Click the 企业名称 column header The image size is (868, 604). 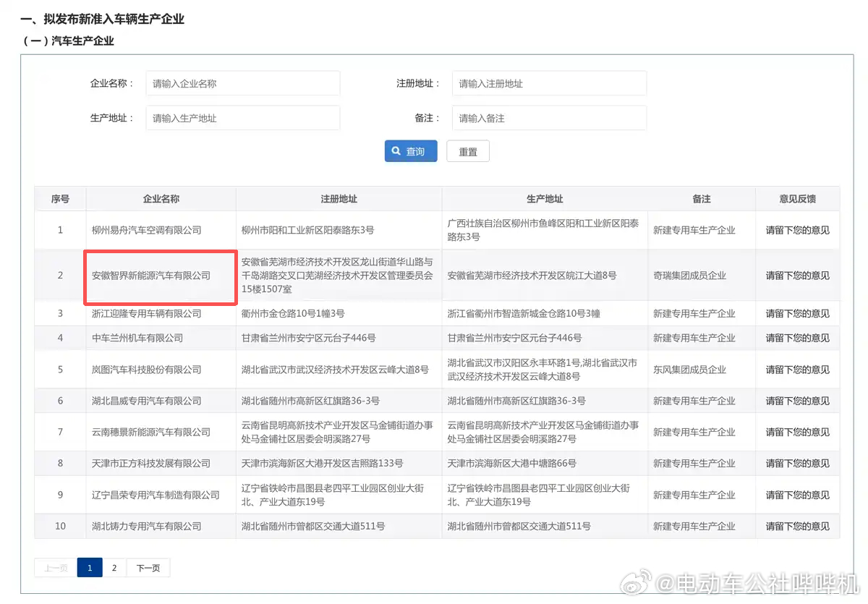click(161, 199)
